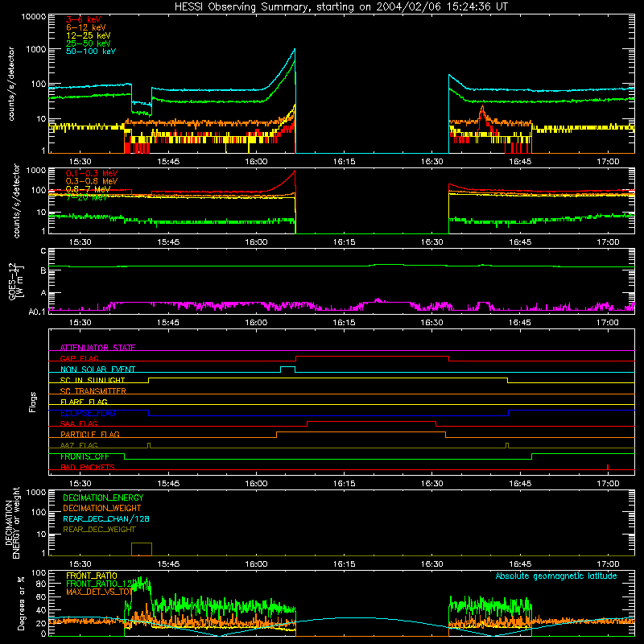Select the FRONTS_OFF flag label
Image resolution: width=644 pixels, height=644 pixels.
click(x=85, y=456)
